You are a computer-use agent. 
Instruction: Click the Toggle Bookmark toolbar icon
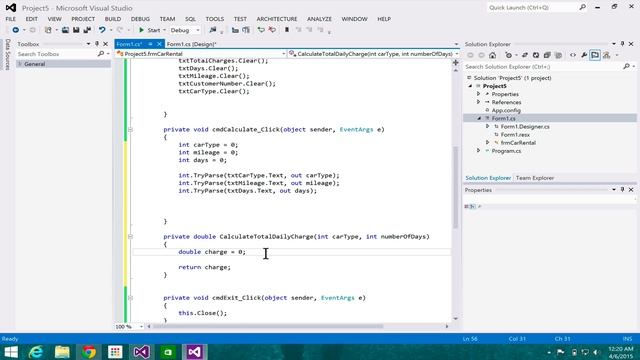287,30
